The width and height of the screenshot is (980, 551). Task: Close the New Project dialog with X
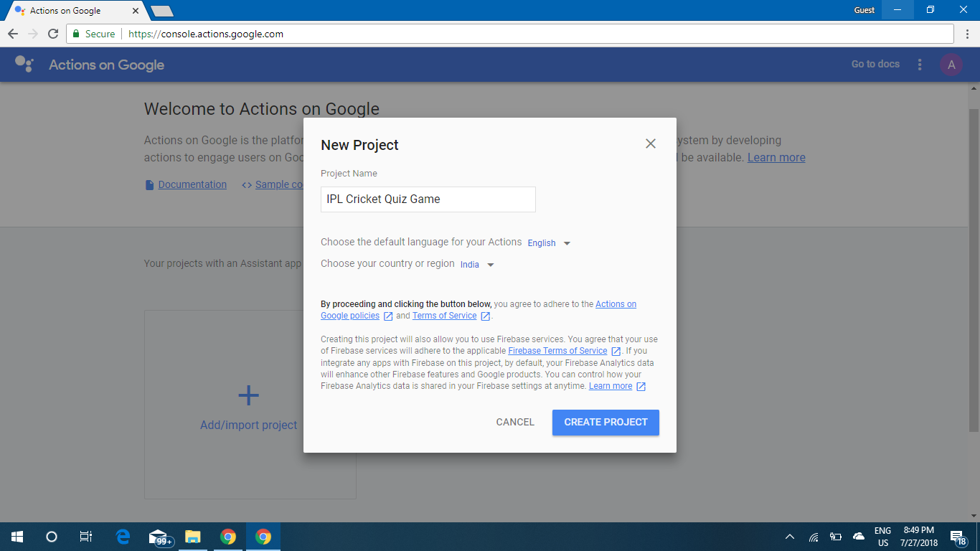[651, 143]
